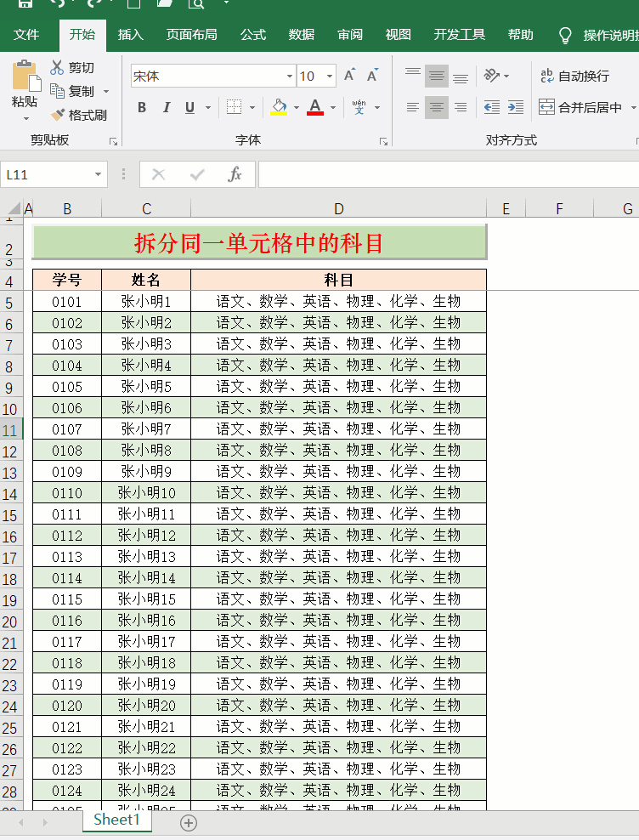The width and height of the screenshot is (639, 840).
Task: Expand the borders dropdown arrow
Action: coord(252,108)
